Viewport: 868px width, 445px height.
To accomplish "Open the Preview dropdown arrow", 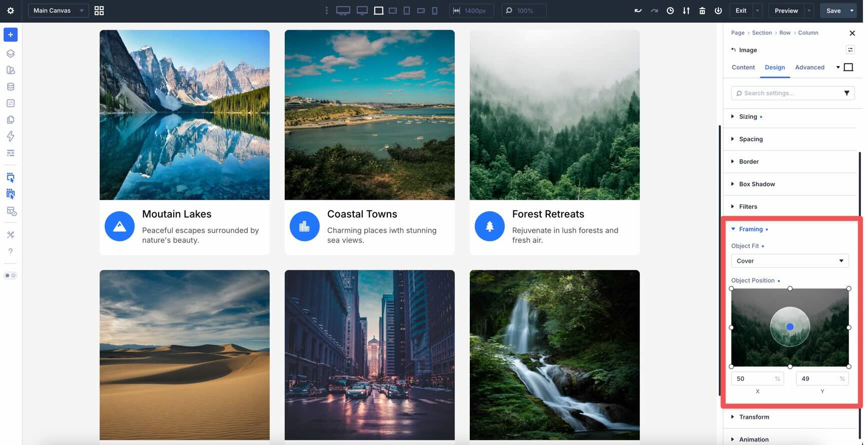I will pos(809,11).
